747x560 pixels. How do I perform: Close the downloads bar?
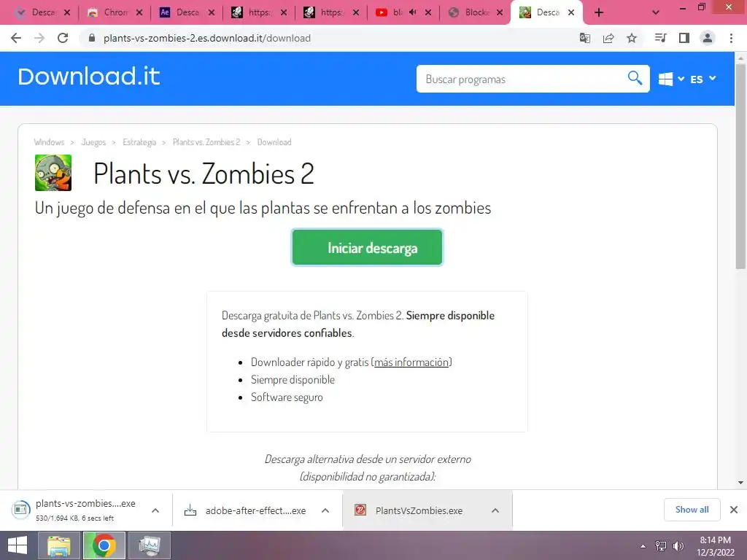point(734,510)
